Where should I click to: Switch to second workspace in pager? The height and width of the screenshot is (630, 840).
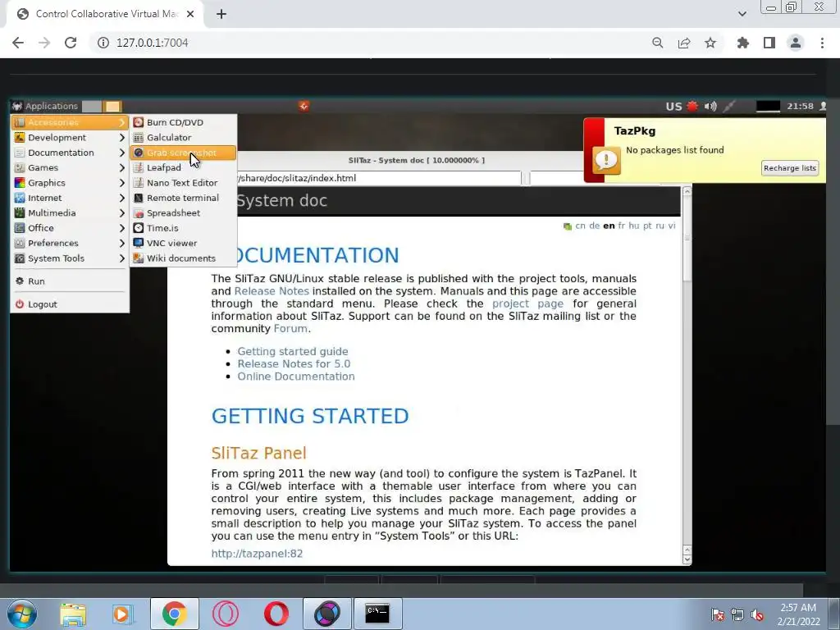112,106
